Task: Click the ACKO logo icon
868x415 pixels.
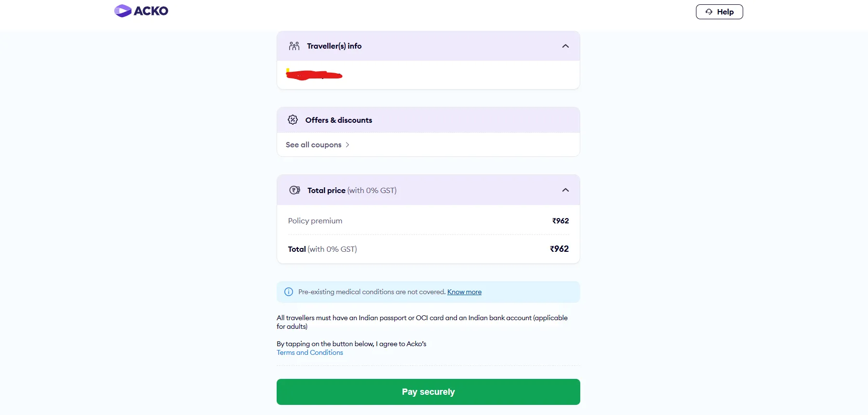Action: tap(141, 10)
